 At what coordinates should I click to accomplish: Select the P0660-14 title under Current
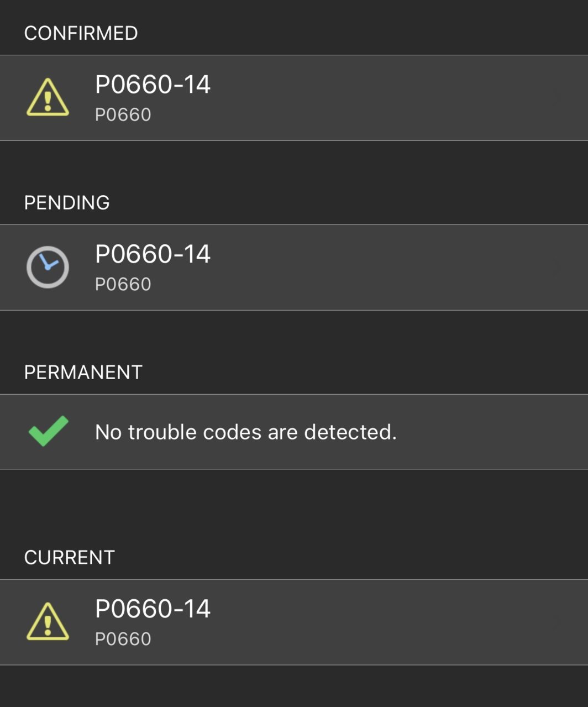tap(153, 609)
